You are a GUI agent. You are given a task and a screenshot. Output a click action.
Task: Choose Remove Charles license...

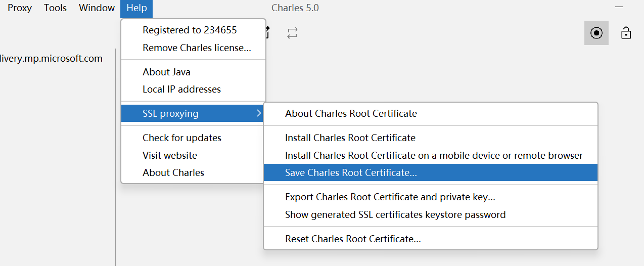[x=194, y=48]
